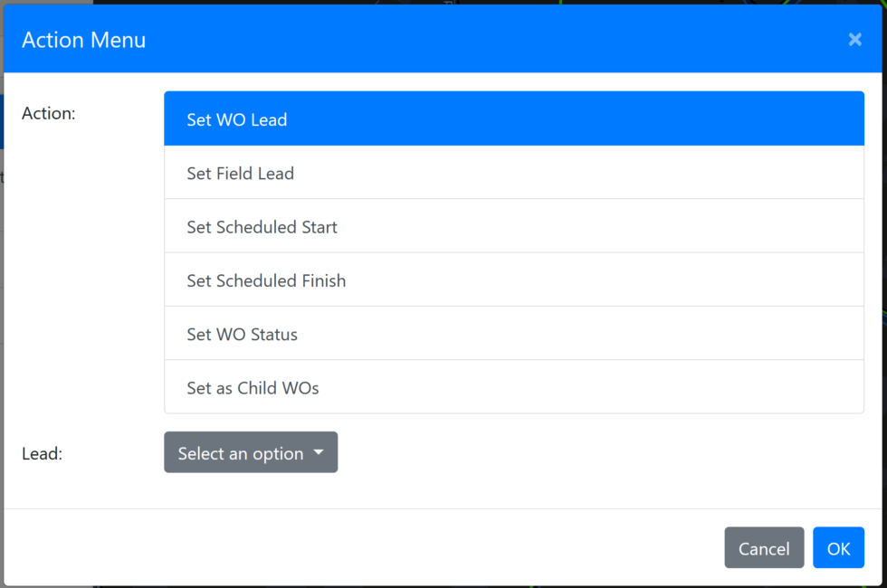887x588 pixels.
Task: Click the 'Lead:' label in the dialog
Action: 42,453
